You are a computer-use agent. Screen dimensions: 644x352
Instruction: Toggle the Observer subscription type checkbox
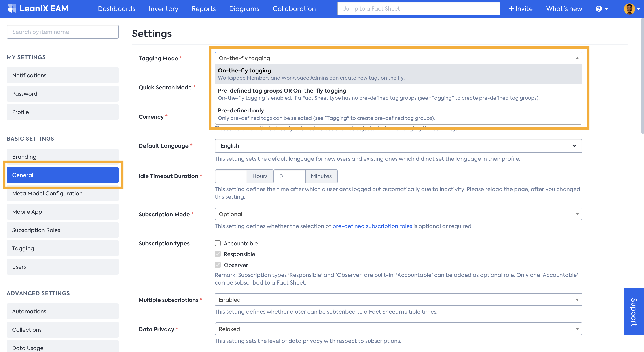click(x=218, y=265)
